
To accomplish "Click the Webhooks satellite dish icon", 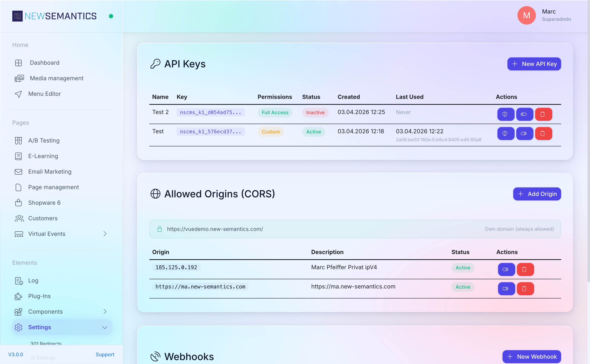I will point(155,357).
